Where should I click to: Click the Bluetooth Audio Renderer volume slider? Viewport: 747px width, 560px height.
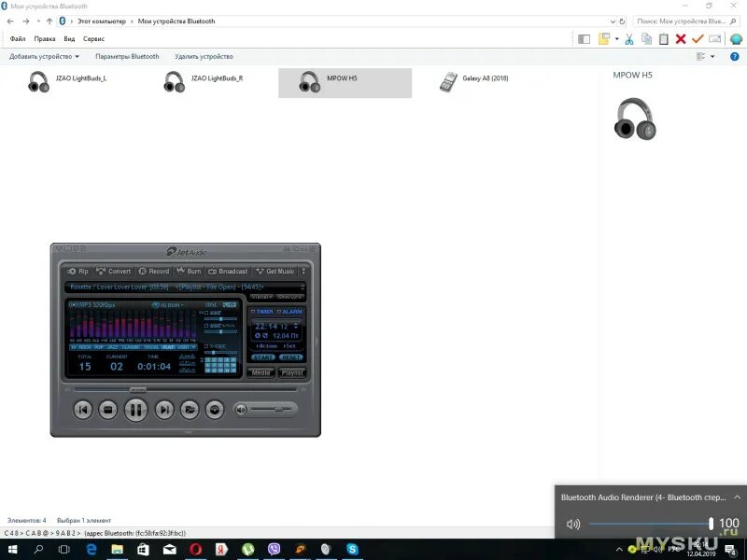651,525
